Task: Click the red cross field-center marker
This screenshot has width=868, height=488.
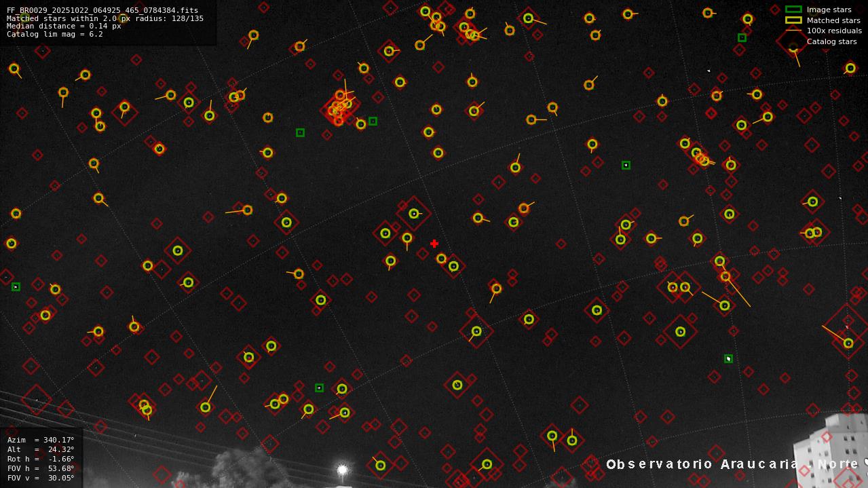Action: click(434, 244)
